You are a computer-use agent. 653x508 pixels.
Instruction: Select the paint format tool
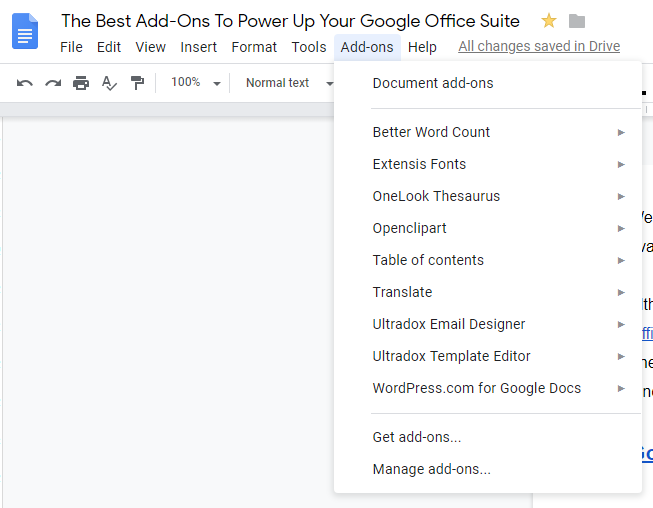(137, 83)
